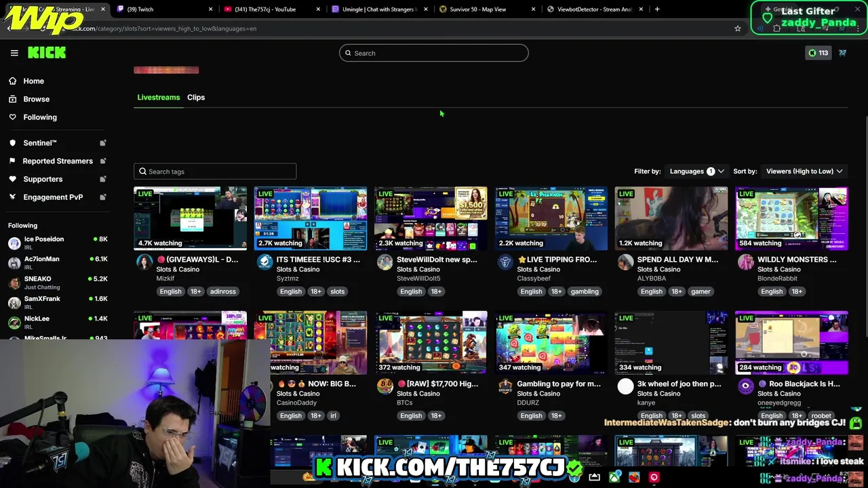Open Viewers (High to Low) sort dropdown
868x488 pixels.
point(804,171)
